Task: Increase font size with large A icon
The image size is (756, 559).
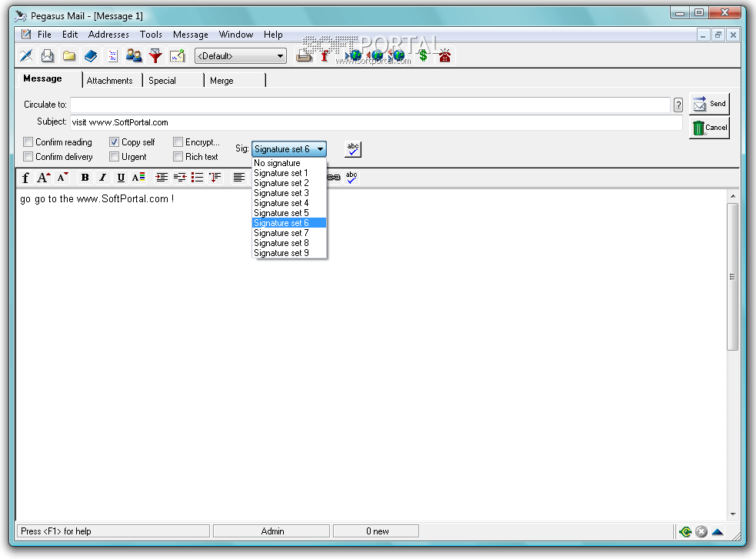Action: [x=43, y=178]
